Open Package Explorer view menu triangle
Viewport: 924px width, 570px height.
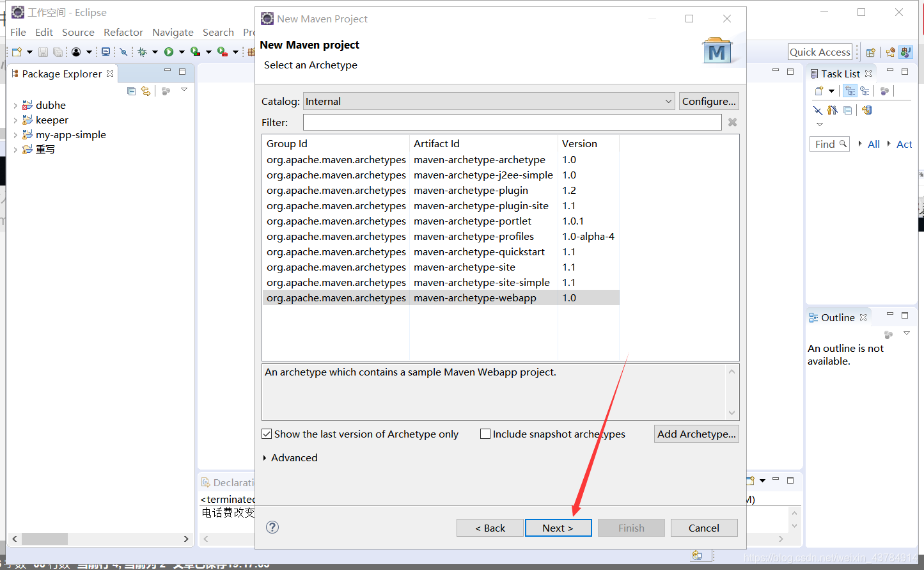pos(184,90)
